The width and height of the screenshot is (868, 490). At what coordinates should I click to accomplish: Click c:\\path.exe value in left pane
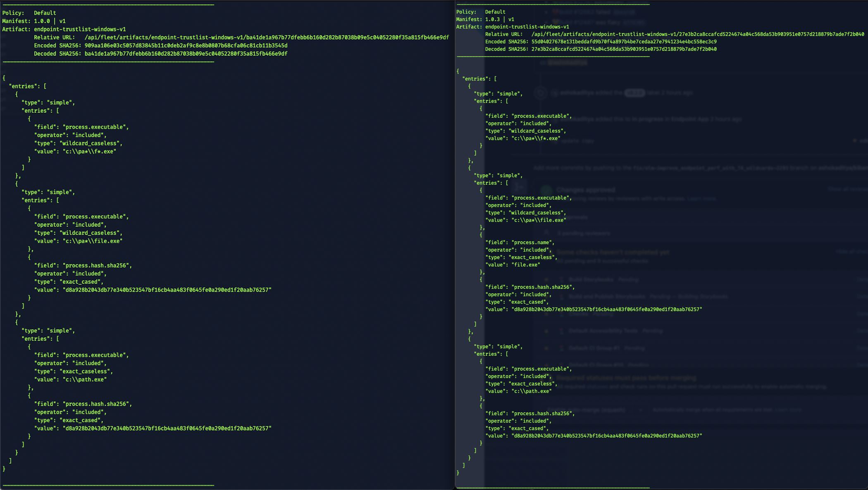84,379
